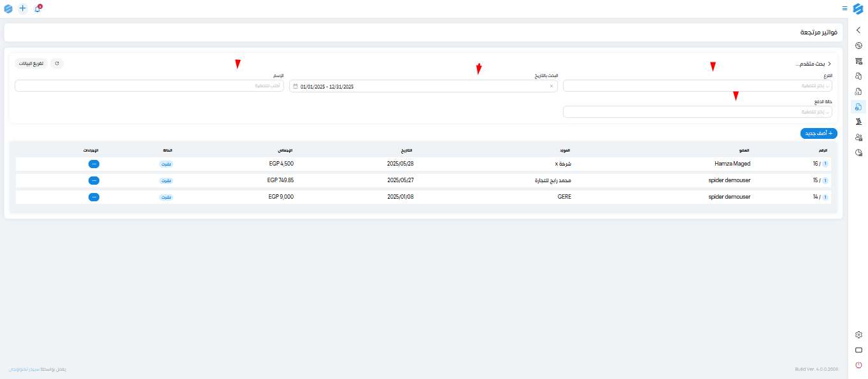Open the highlighted returned invoices sidebar icon

point(858,106)
